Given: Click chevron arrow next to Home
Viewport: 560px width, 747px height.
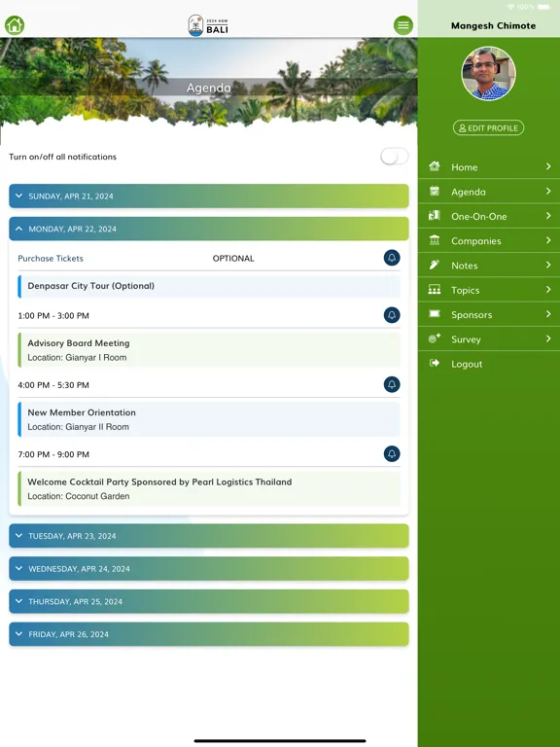Looking at the screenshot, I should pyautogui.click(x=548, y=166).
